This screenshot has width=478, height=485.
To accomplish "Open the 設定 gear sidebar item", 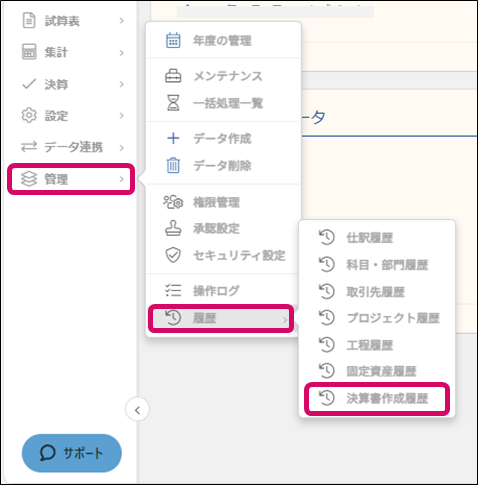I will point(72,116).
